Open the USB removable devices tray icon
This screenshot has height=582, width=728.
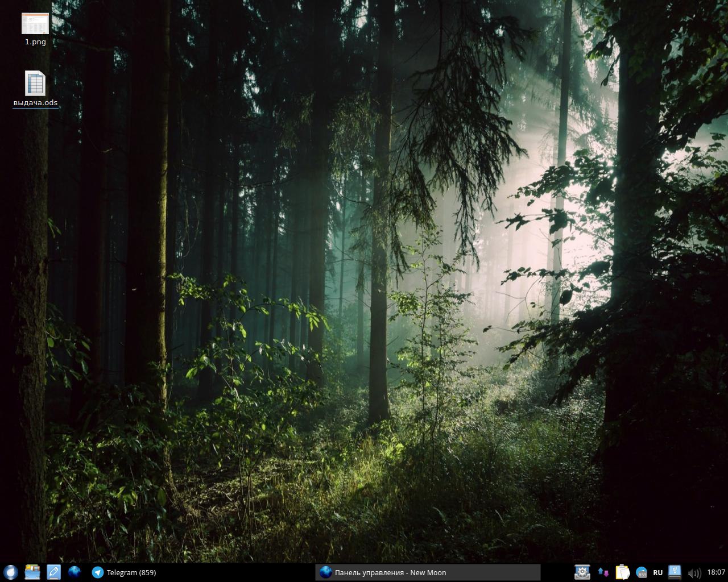tap(675, 572)
